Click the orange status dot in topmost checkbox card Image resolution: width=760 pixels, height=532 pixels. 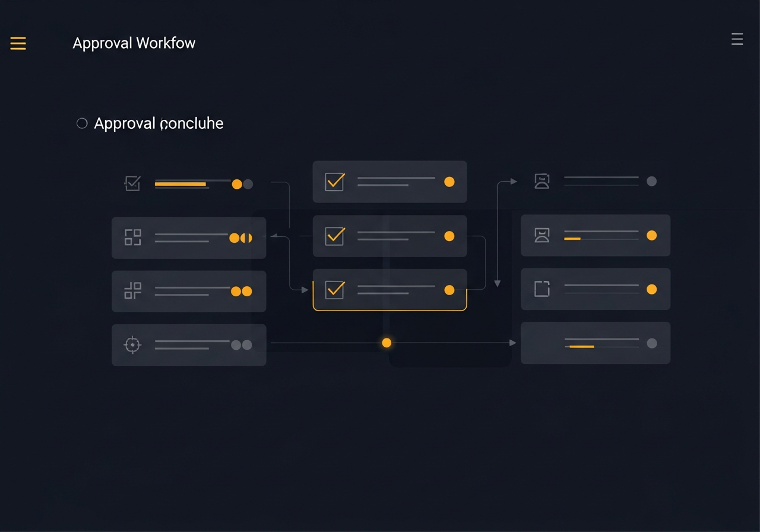(449, 182)
